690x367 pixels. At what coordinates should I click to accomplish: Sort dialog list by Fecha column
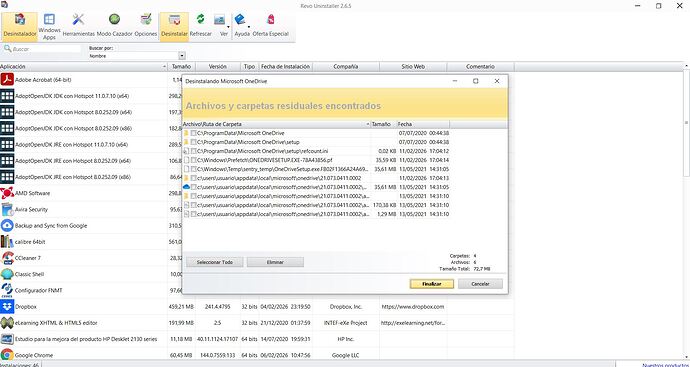[x=423, y=125]
